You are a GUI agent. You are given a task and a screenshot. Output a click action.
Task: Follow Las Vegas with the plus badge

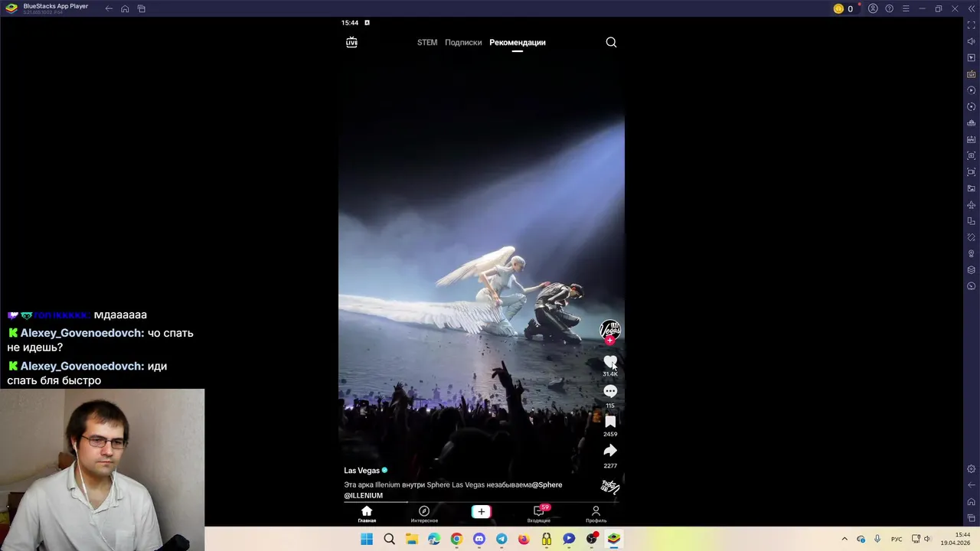(610, 341)
